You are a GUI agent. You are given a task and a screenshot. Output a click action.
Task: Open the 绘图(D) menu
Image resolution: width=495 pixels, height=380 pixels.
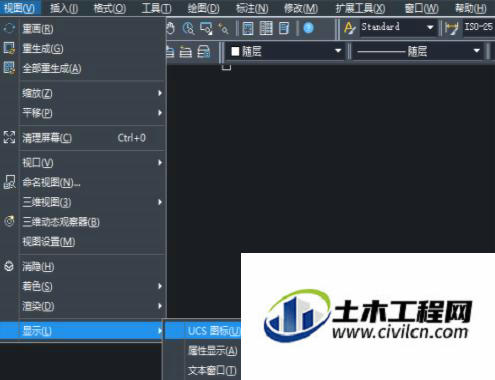203,8
